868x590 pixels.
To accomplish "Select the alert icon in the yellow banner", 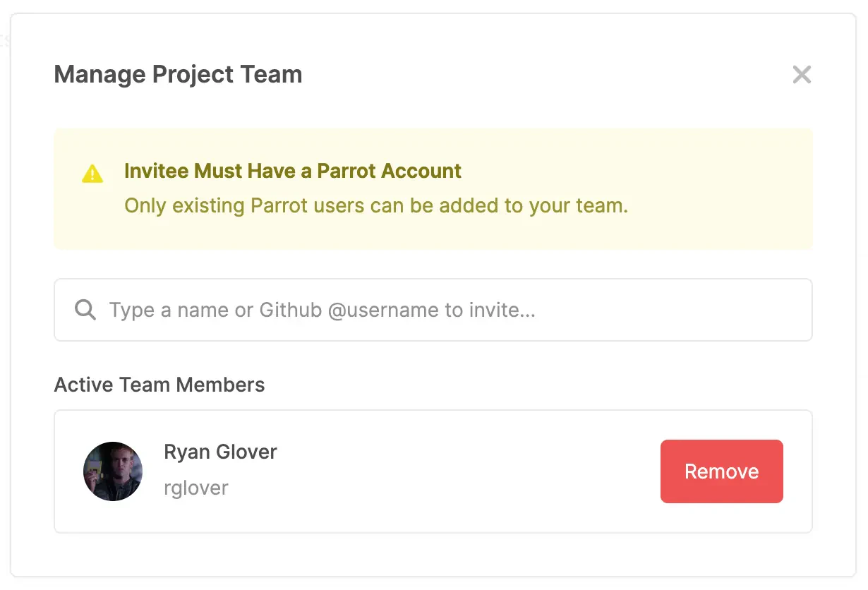I will 91,174.
